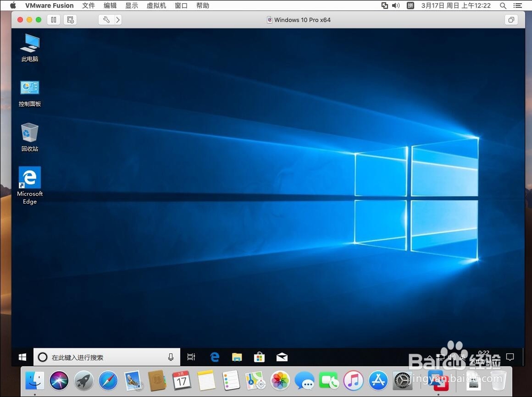Open the VMware snapshots toolbar button
The height and width of the screenshot is (397, 532).
pyautogui.click(x=70, y=20)
